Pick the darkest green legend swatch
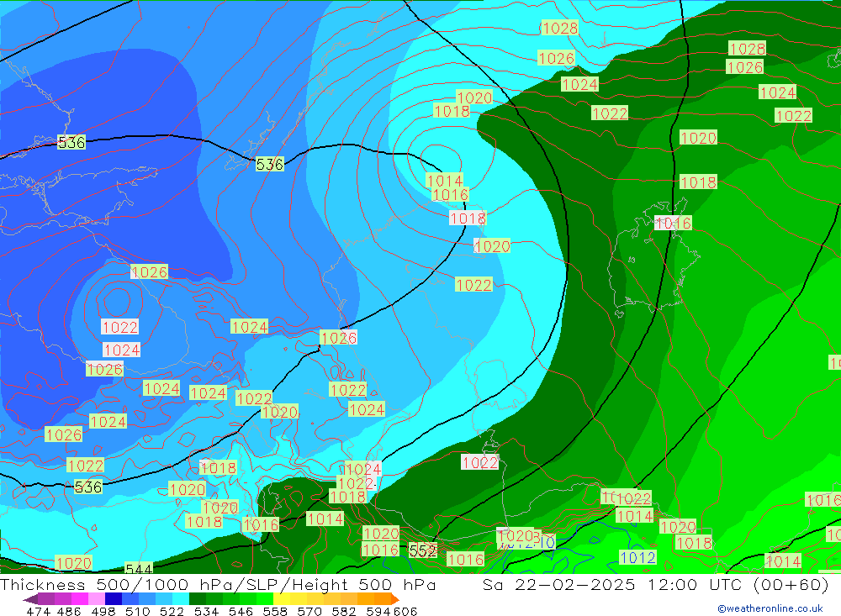The width and height of the screenshot is (841, 616). tap(198, 598)
